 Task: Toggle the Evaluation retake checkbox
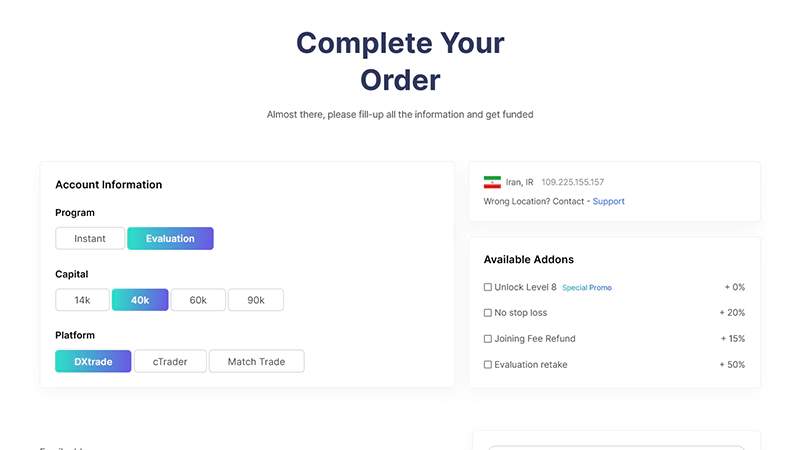coord(488,365)
